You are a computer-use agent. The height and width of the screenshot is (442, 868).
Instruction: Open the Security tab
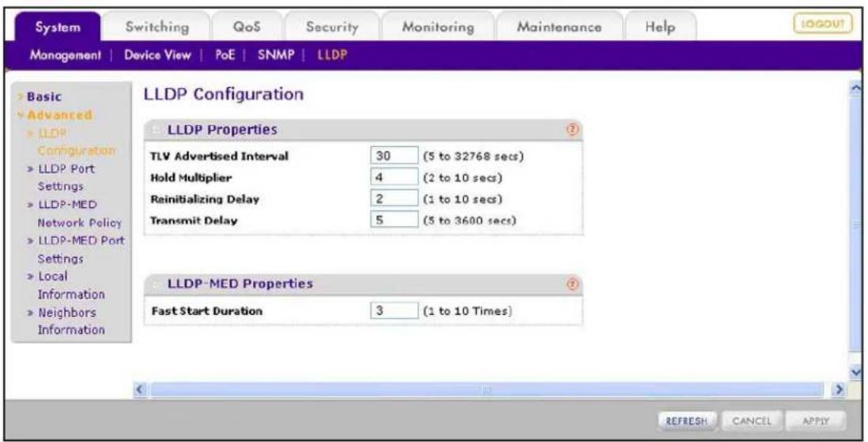[x=332, y=27]
